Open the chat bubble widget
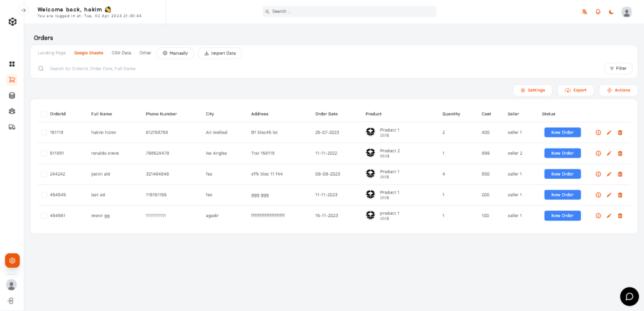Image resolution: width=644 pixels, height=311 pixels. 629,297
